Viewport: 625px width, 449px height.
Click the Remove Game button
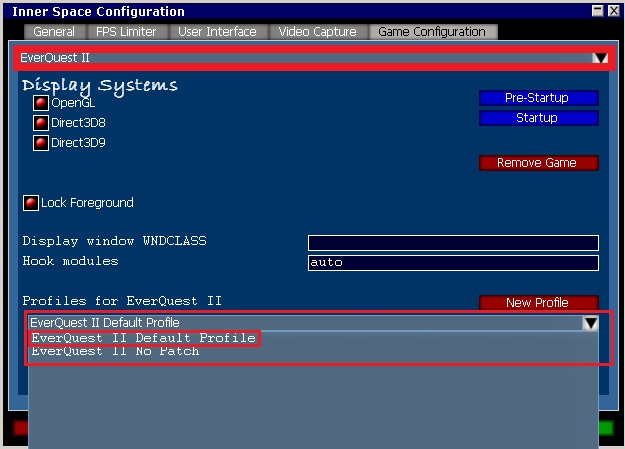[539, 163]
